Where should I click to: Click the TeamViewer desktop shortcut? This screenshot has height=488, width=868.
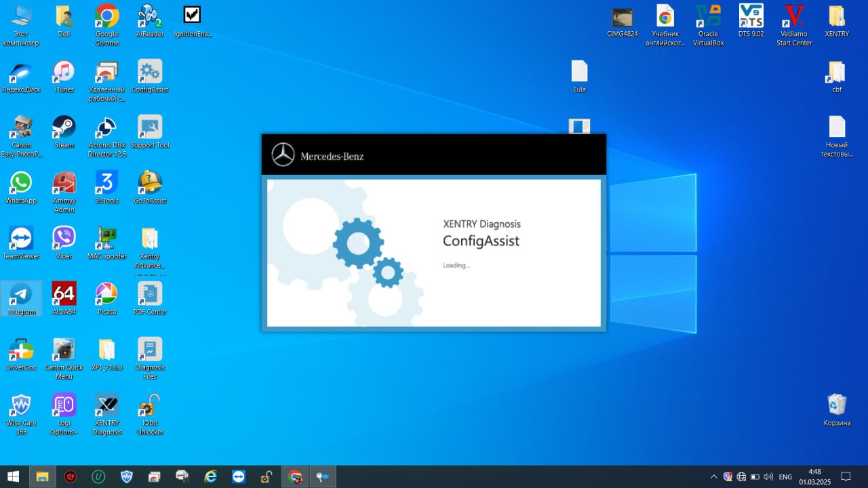point(21,239)
